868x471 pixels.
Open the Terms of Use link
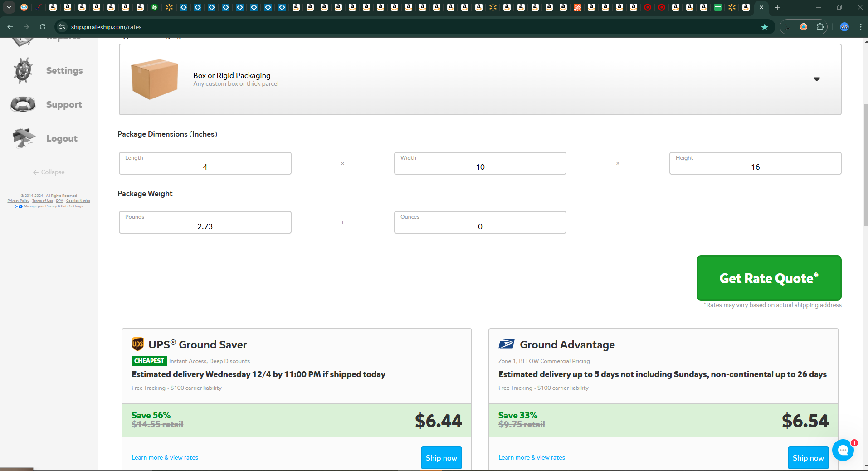pyautogui.click(x=43, y=201)
